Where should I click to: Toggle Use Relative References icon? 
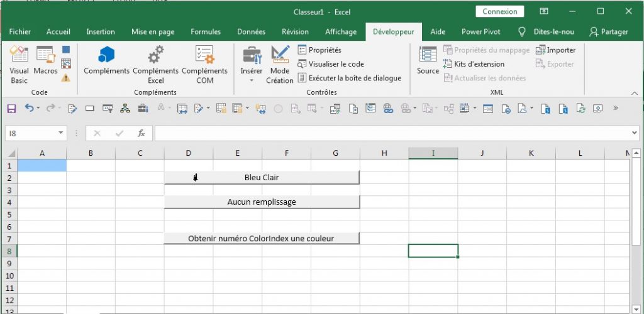[65, 63]
